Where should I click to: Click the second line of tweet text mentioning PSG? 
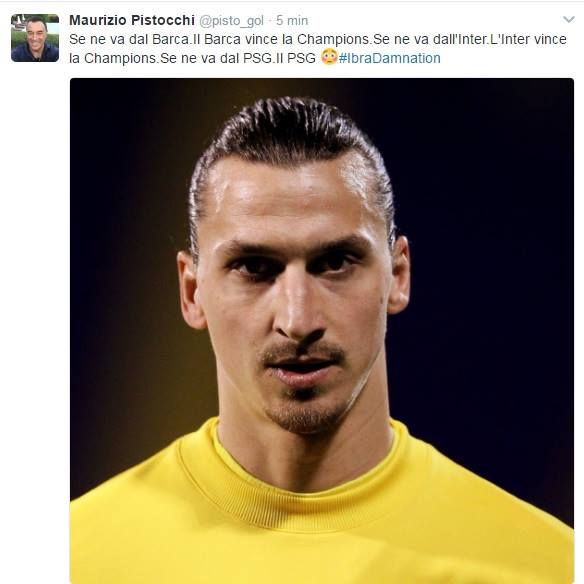point(193,58)
